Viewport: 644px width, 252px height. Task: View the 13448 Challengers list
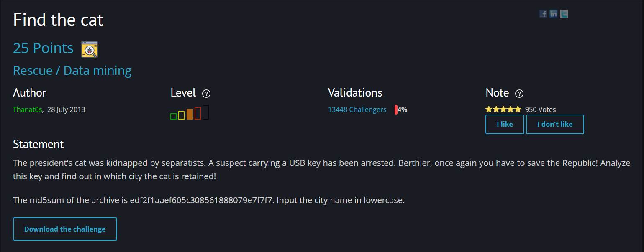pos(357,109)
